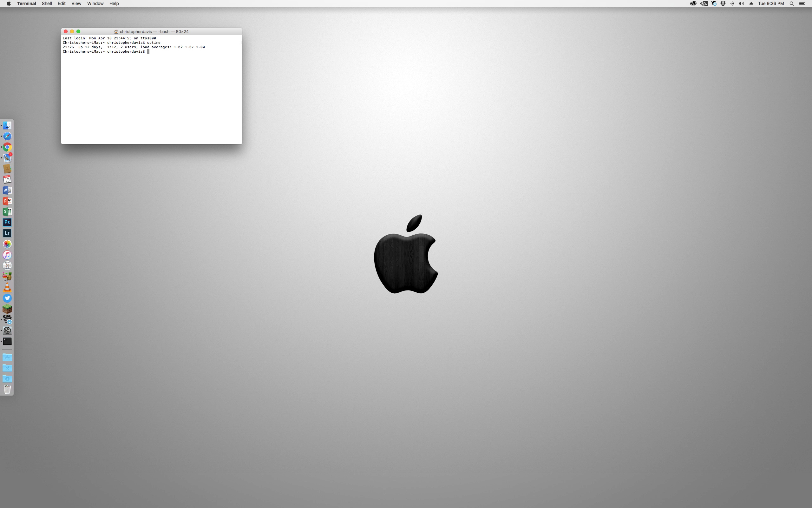Open the volume control in menu bar
The height and width of the screenshot is (508, 812).
(741, 3)
